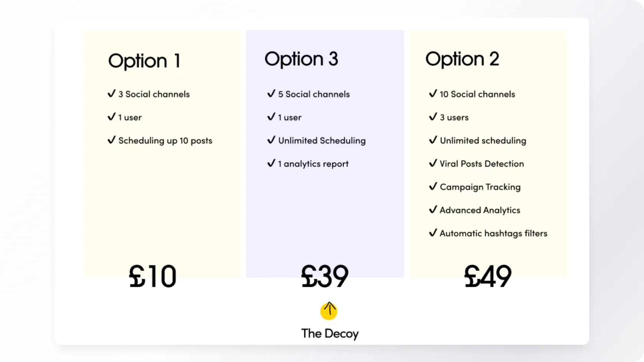
Task: Click Unlimited scheduling text in Option 2
Action: coord(483,141)
